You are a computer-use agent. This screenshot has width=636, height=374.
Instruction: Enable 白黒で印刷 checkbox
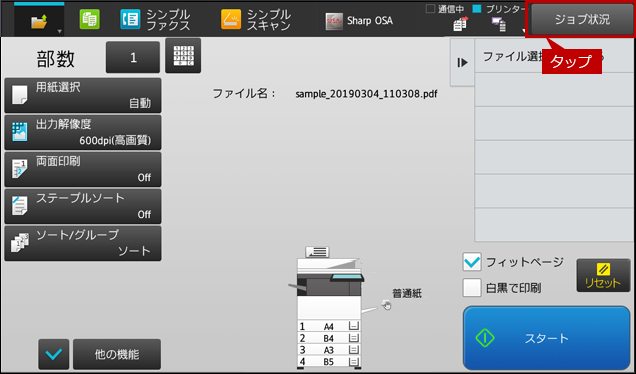coord(472,288)
